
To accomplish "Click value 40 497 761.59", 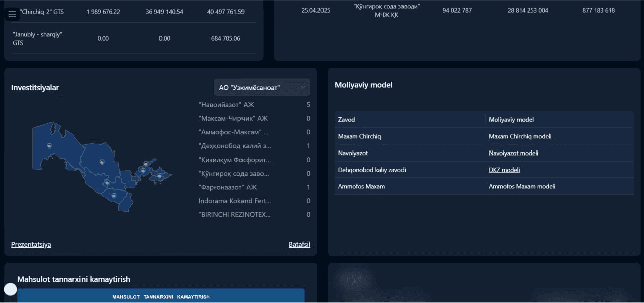I will click(x=226, y=11).
